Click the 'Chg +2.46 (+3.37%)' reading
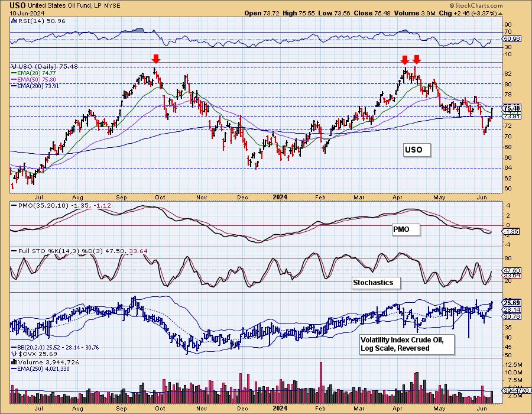This screenshot has width=532, height=414. click(468, 13)
